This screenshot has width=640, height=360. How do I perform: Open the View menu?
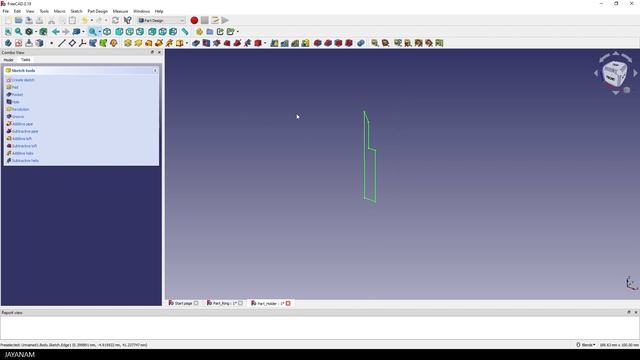click(30, 11)
